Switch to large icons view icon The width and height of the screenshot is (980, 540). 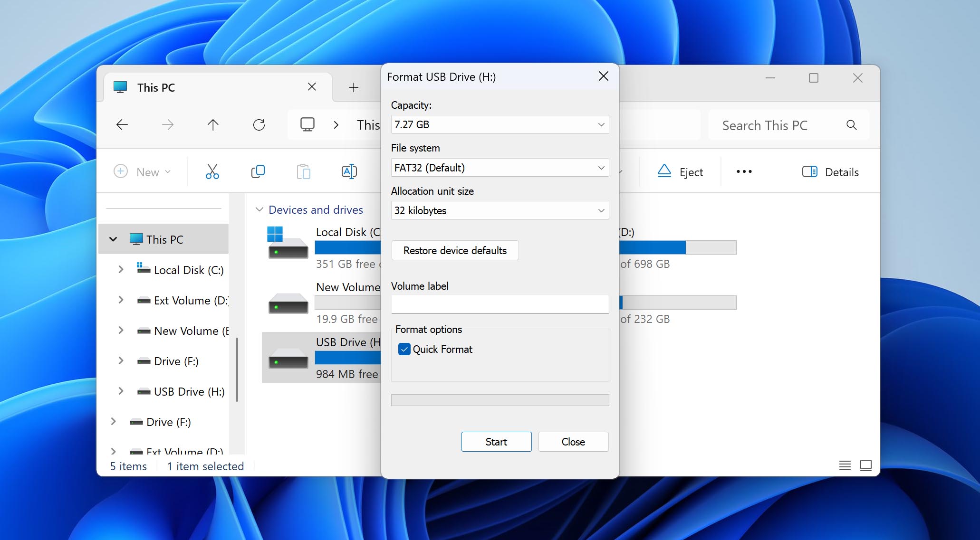coord(866,465)
